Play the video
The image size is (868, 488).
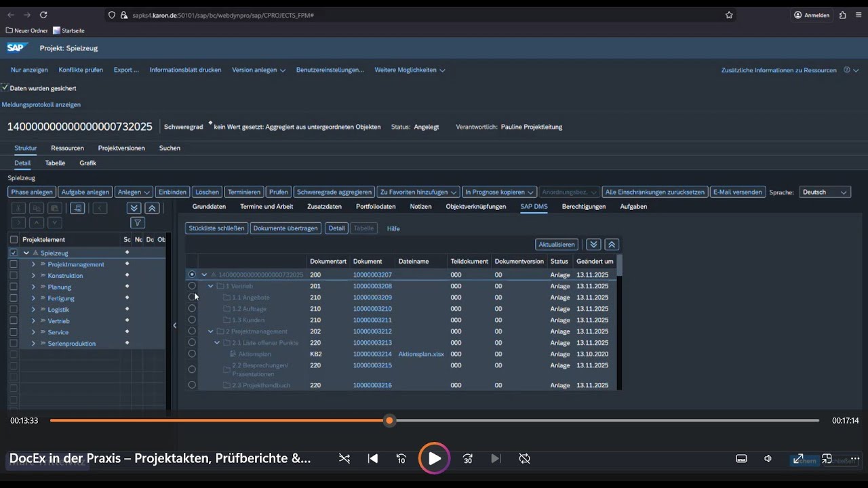pos(434,459)
